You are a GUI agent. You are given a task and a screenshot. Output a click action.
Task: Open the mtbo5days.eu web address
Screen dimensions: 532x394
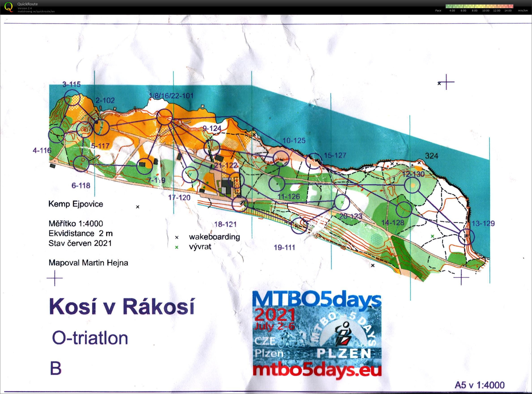click(x=317, y=370)
